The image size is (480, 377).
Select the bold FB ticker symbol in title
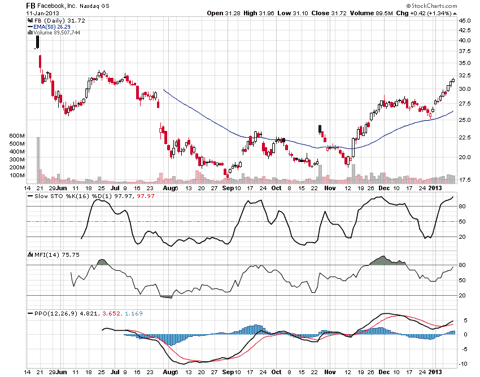point(31,6)
